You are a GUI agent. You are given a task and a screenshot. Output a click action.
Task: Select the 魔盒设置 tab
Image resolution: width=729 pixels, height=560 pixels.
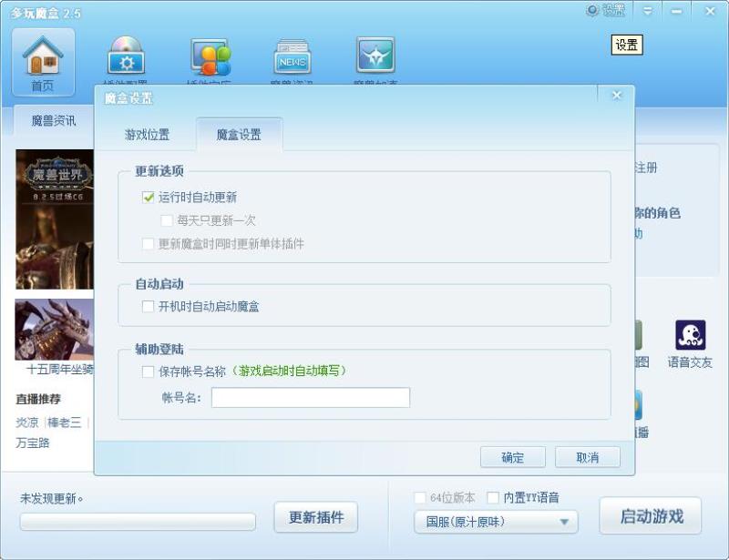[x=239, y=135]
